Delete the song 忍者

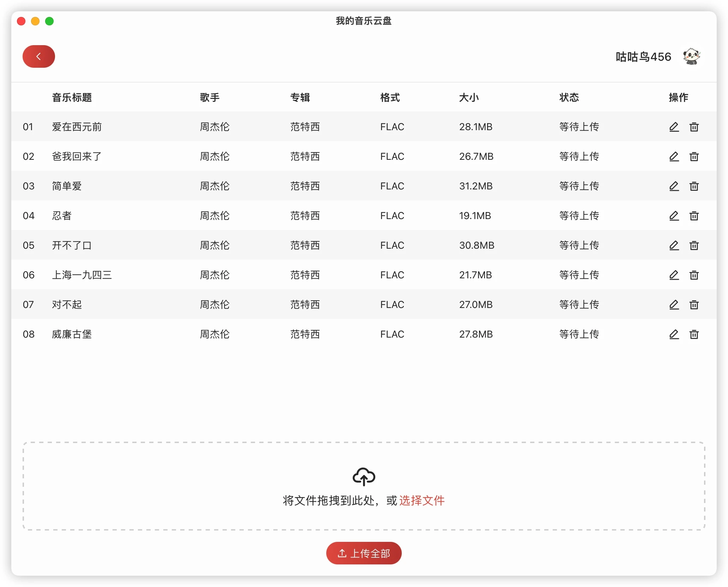point(694,216)
